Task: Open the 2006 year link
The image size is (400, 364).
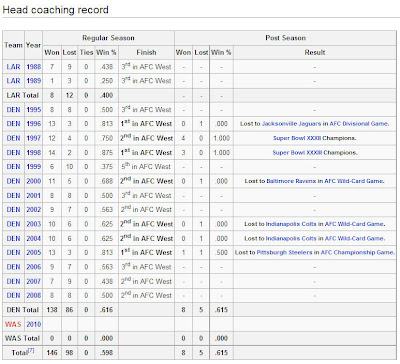Action: click(x=34, y=267)
